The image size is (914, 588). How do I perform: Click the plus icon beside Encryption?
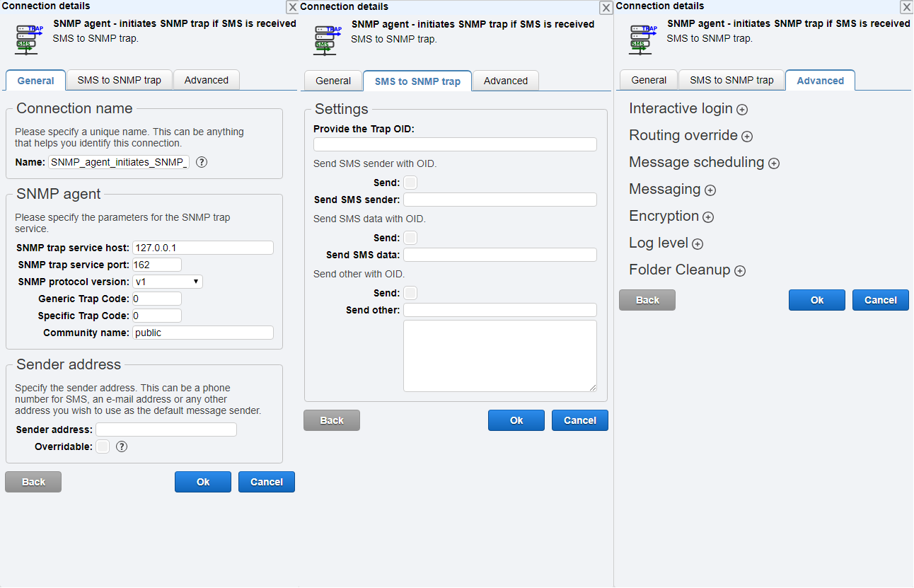coord(708,217)
